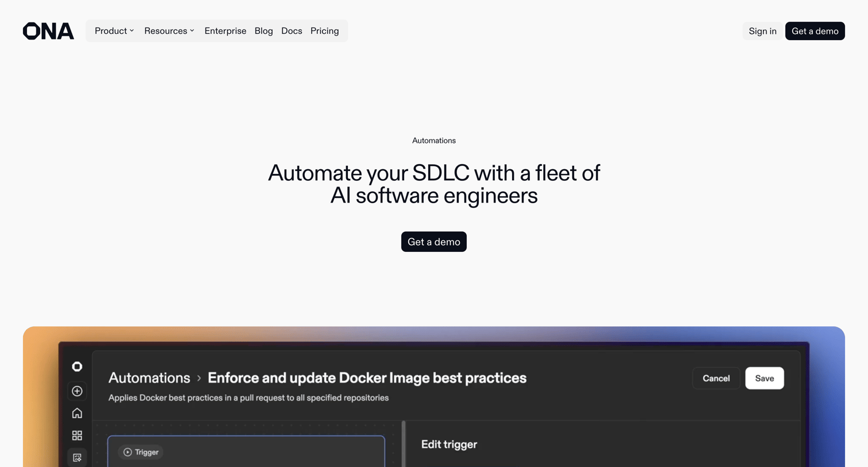Screen dimensions: 868x467
Task: Click Get a demo below the headline
Action: (x=434, y=242)
